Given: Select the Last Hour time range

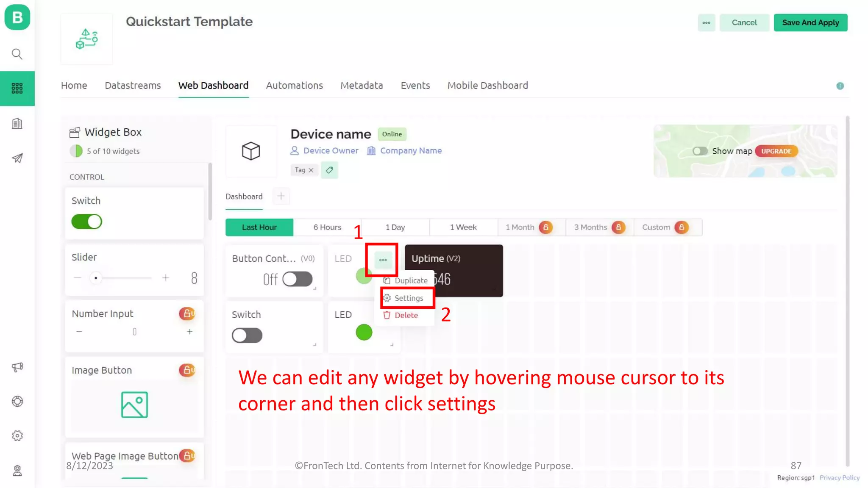Looking at the screenshot, I should [x=259, y=227].
